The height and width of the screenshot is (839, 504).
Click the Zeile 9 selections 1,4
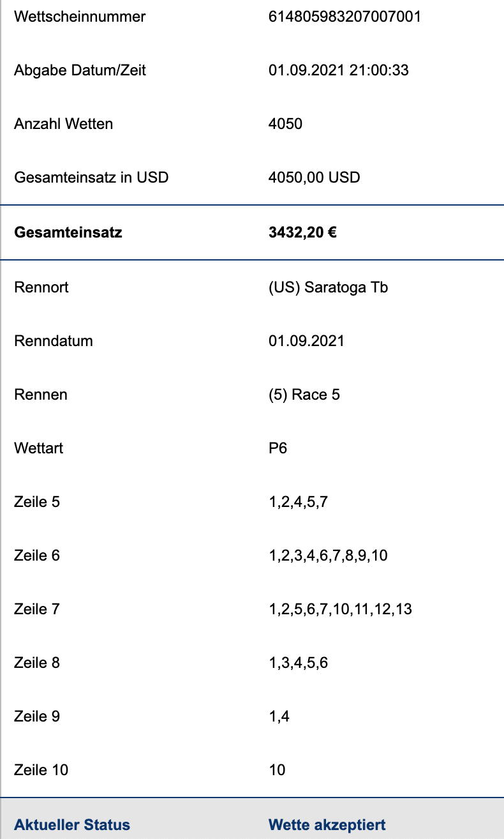tap(279, 716)
